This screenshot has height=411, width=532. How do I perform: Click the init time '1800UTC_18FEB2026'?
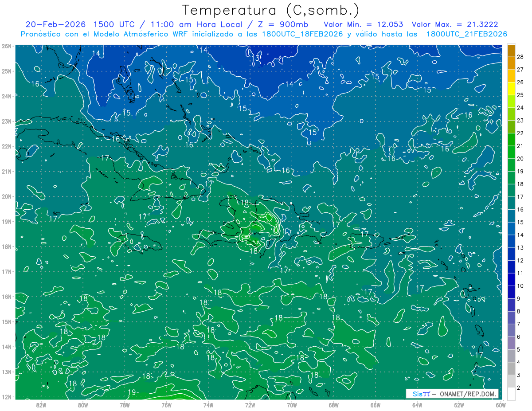coord(302,34)
